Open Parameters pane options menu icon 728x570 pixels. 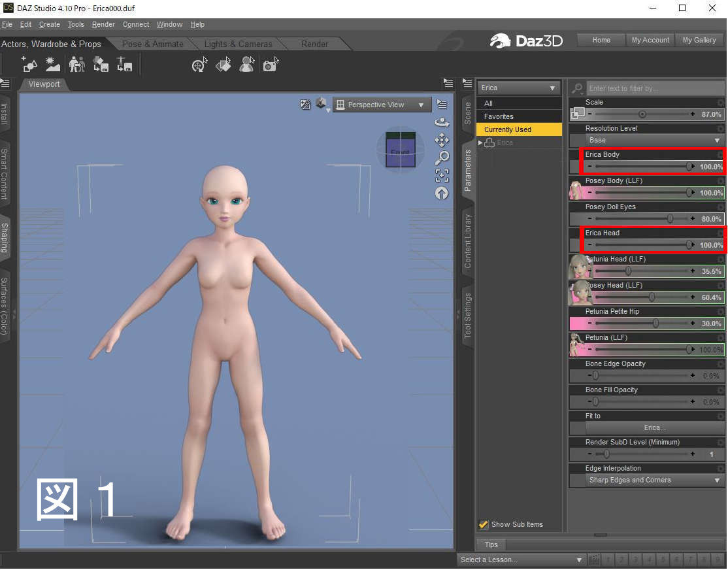coord(467,83)
